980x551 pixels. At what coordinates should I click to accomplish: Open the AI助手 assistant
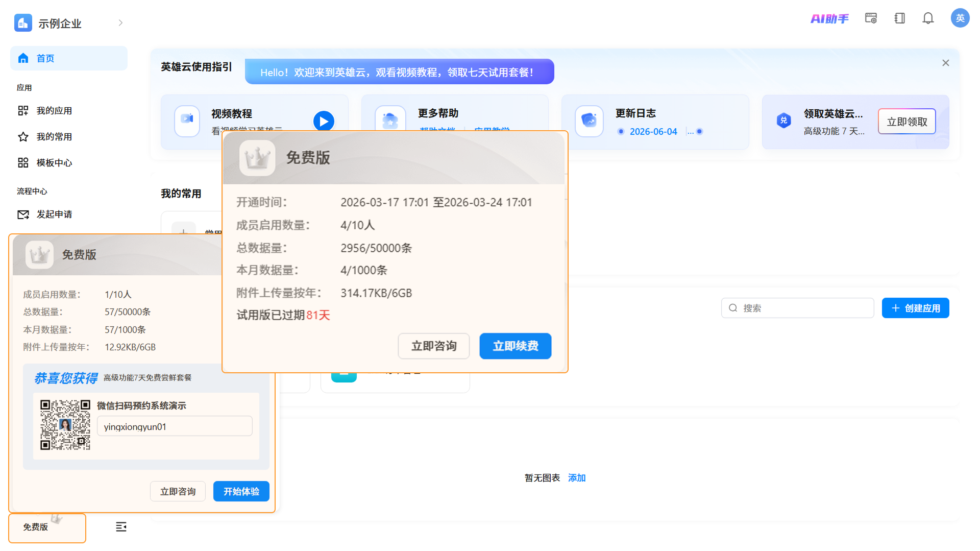pos(829,19)
